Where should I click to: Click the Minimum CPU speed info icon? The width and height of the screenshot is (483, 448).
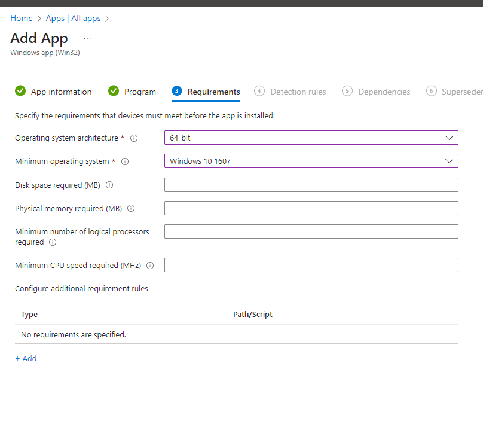click(149, 265)
